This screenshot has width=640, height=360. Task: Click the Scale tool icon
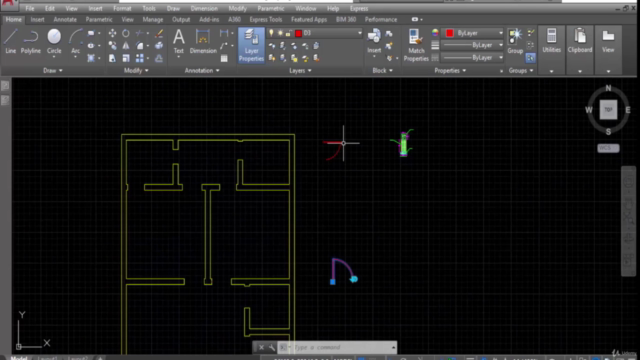coord(126,58)
